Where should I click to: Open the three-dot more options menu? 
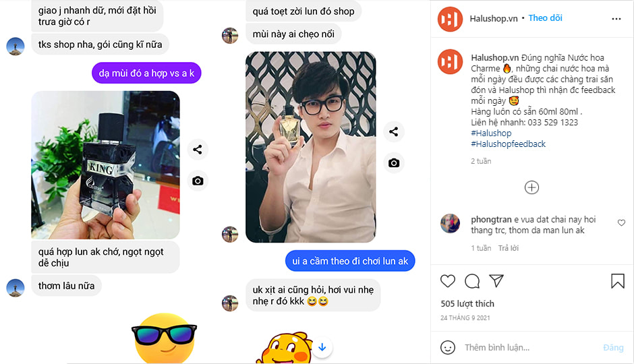tap(616, 19)
